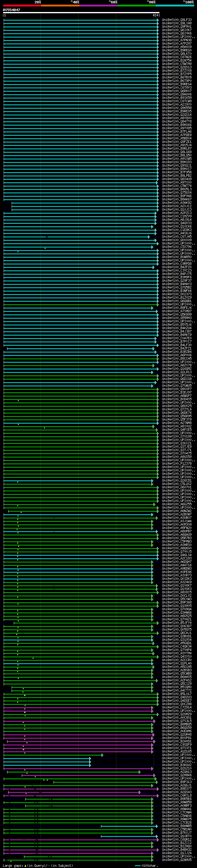Screen dimensions: 197x868
Task: Open hit UniRef100_Q6IVK7
Action: coord(176,30)
